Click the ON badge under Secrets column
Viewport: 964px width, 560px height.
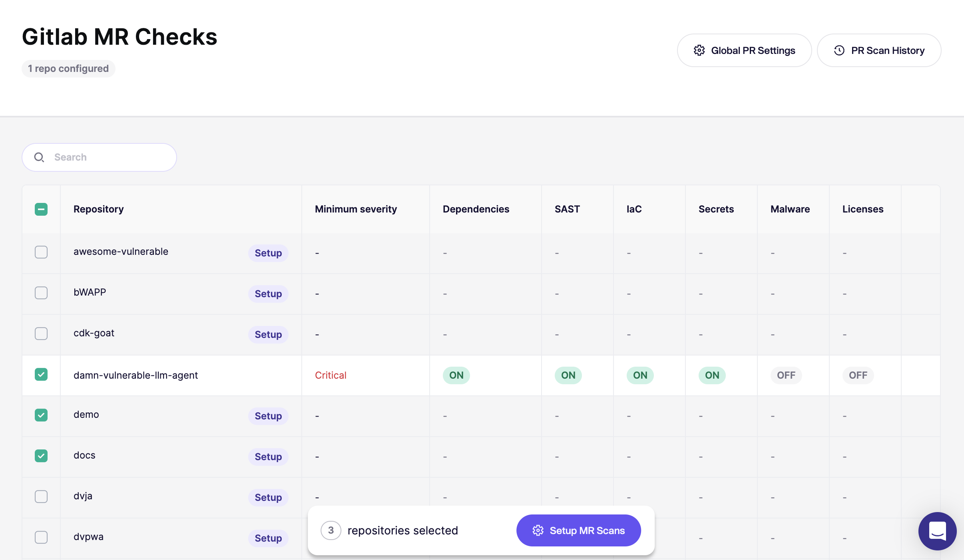(712, 375)
